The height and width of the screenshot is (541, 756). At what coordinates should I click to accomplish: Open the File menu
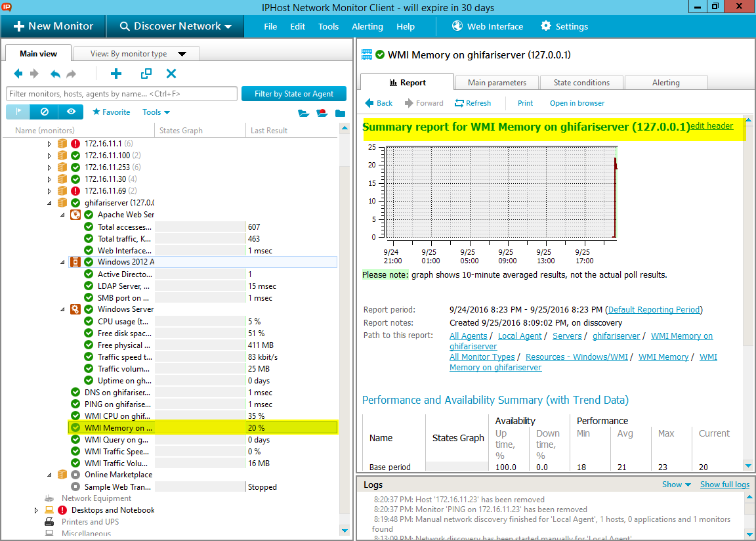[270, 26]
